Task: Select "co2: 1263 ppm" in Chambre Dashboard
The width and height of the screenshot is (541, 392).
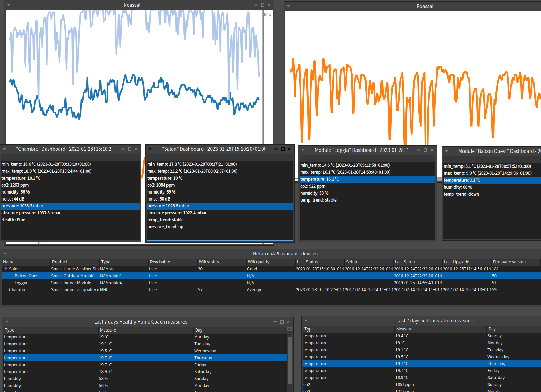Action: (71, 185)
